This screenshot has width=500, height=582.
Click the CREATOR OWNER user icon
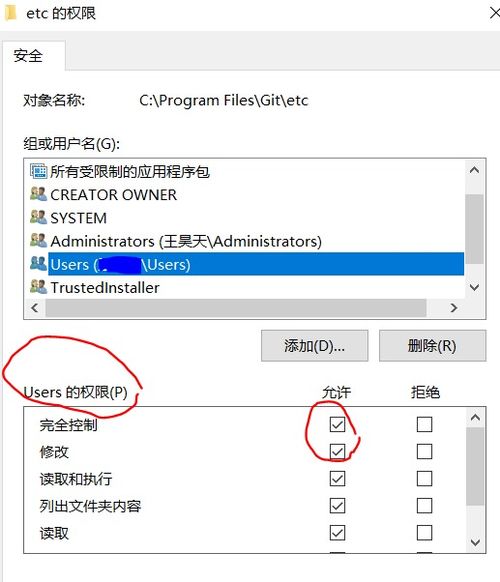[x=38, y=194]
